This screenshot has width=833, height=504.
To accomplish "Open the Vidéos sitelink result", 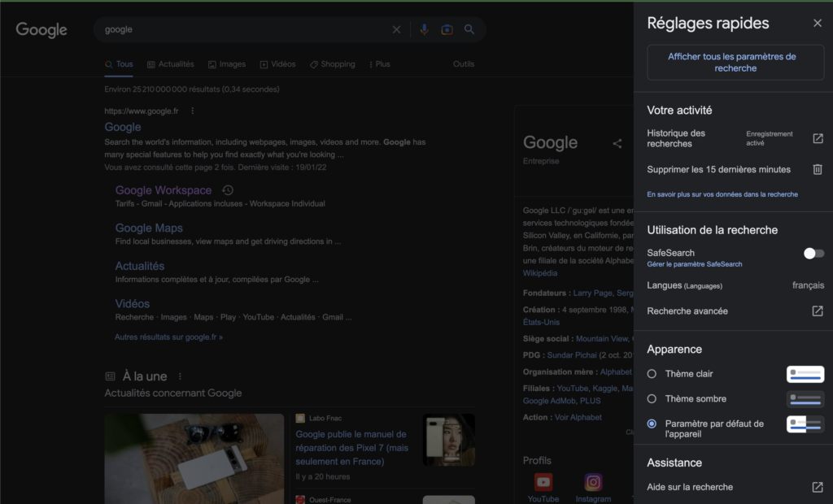I will coord(133,304).
